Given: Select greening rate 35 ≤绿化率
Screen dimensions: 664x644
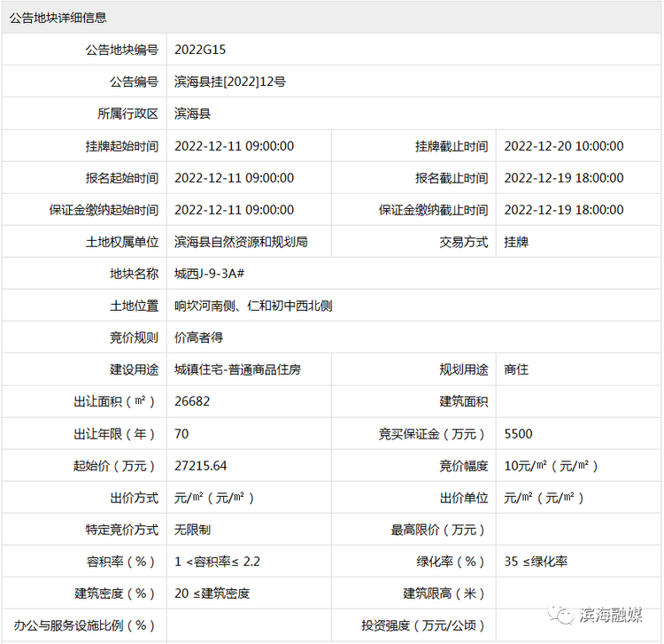Looking at the screenshot, I should [x=536, y=562].
